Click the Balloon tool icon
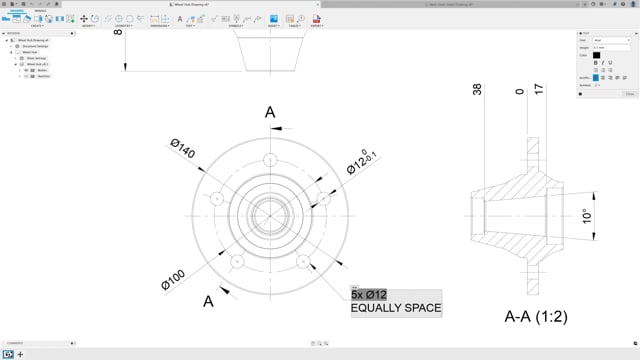Viewport: 640px width, 360px height. (301, 19)
